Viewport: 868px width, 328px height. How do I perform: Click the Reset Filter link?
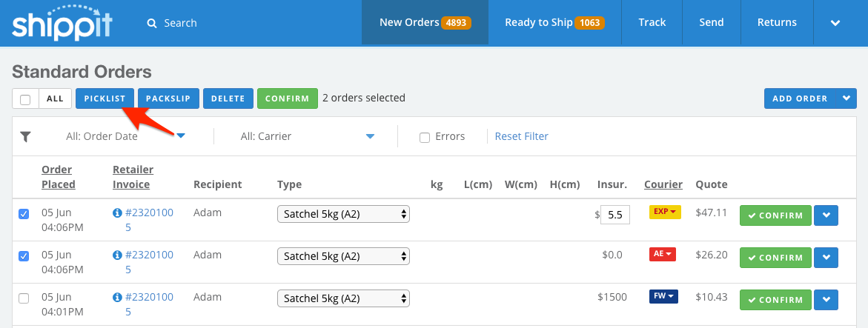click(x=521, y=136)
